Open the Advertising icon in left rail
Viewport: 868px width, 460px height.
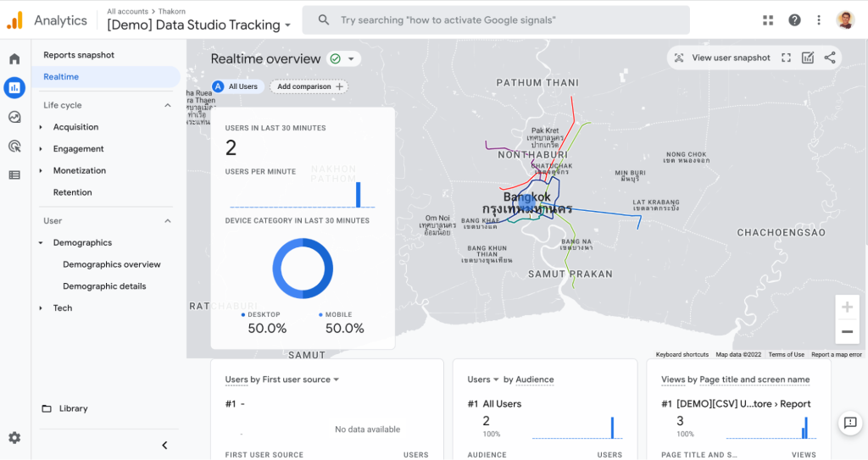point(14,147)
